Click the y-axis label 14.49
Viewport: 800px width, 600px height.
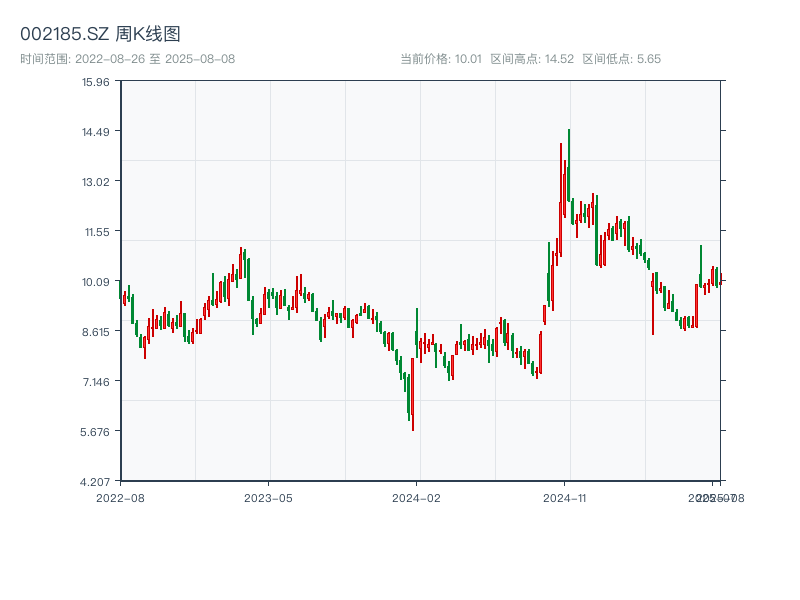click(95, 132)
